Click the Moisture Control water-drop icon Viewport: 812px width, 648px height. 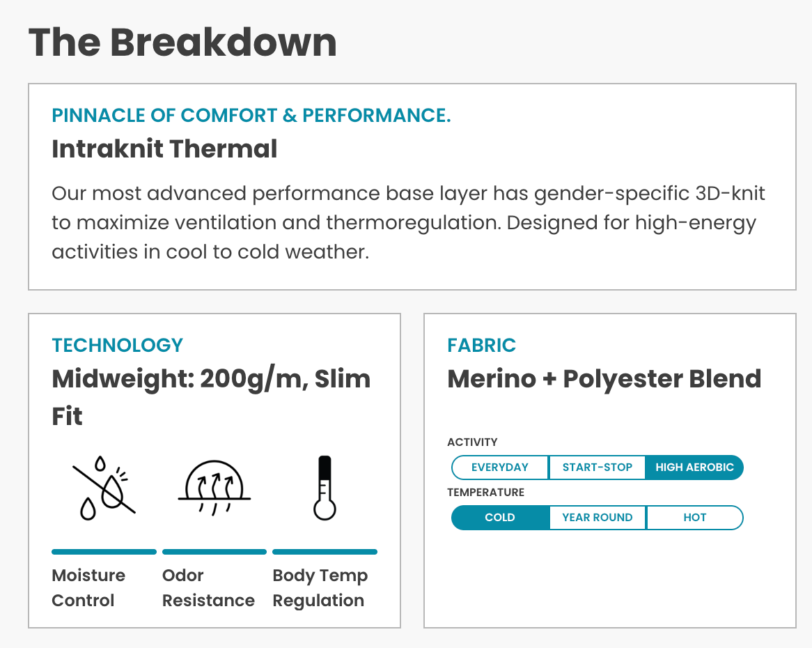click(x=103, y=488)
